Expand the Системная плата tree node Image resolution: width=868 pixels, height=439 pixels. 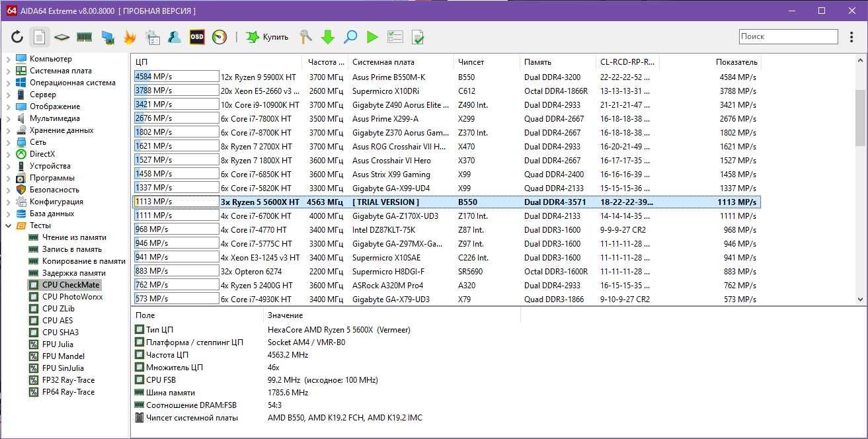(x=8, y=71)
